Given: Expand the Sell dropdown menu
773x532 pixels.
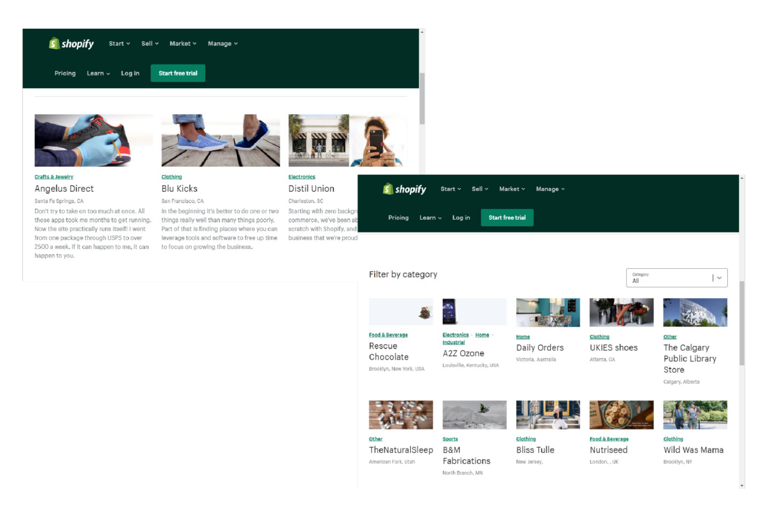Looking at the screenshot, I should pyautogui.click(x=479, y=189).
